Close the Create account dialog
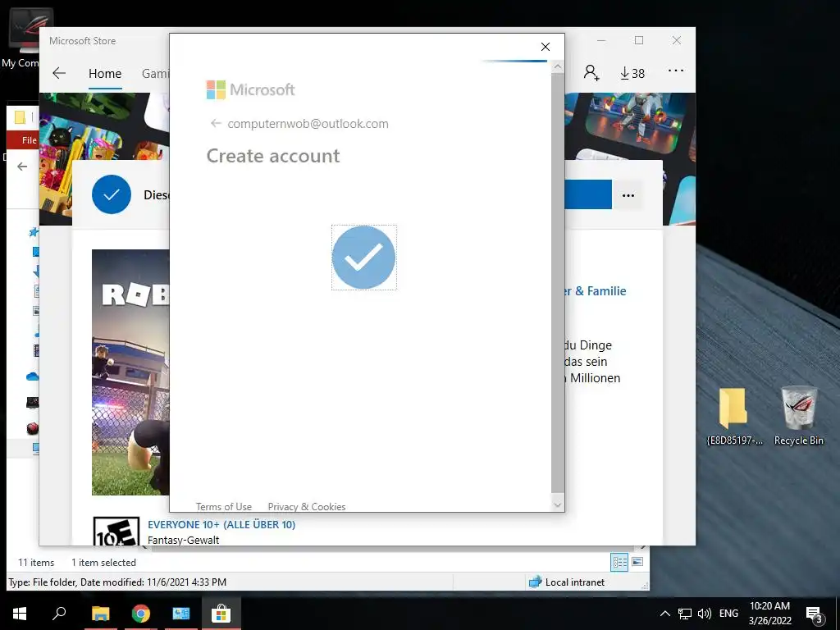This screenshot has width=840, height=630. tap(546, 47)
